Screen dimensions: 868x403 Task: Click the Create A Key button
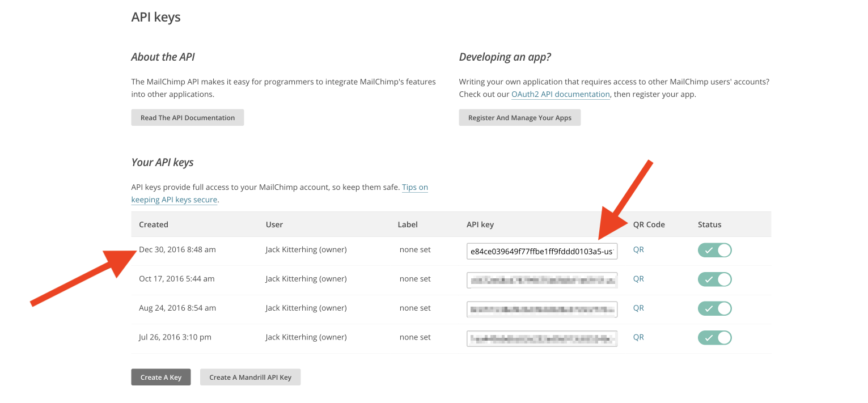coord(160,376)
